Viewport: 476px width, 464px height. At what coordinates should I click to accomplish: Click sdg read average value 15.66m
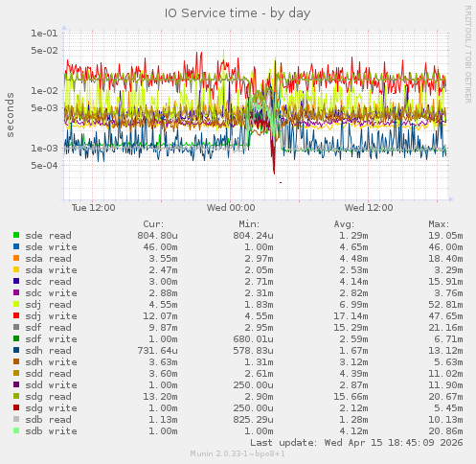coord(351,397)
